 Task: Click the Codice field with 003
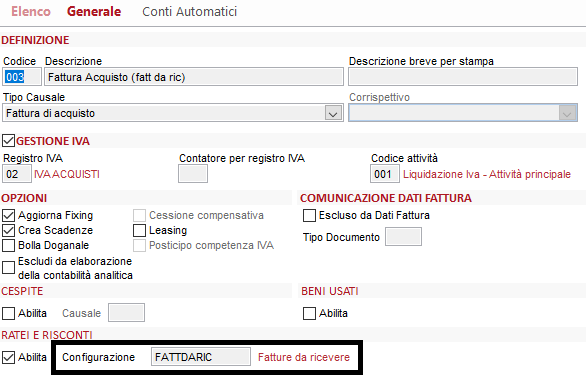tap(22, 77)
